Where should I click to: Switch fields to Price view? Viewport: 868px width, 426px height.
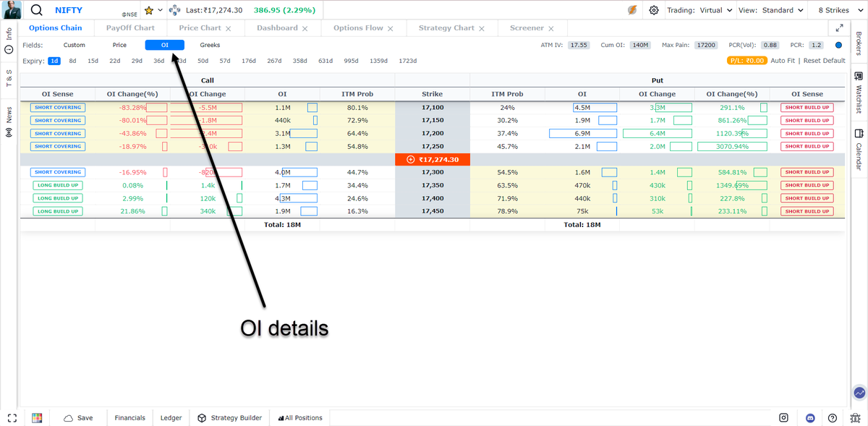click(x=119, y=44)
